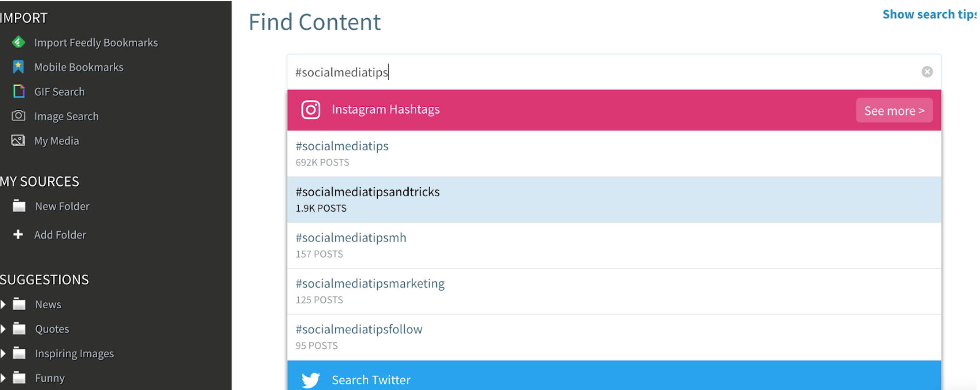Viewport: 980px width, 390px height.
Task: Select the GIF Search icon
Action: point(19,91)
